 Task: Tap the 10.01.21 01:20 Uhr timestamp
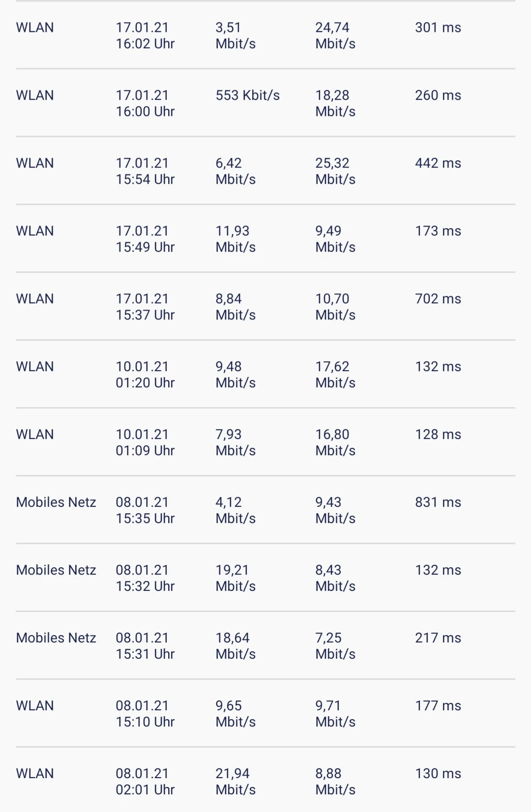click(145, 375)
